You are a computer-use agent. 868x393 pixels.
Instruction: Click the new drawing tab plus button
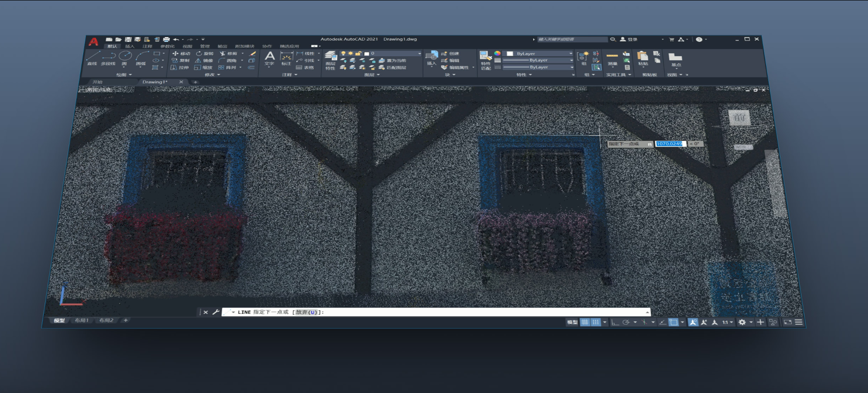[x=196, y=82]
